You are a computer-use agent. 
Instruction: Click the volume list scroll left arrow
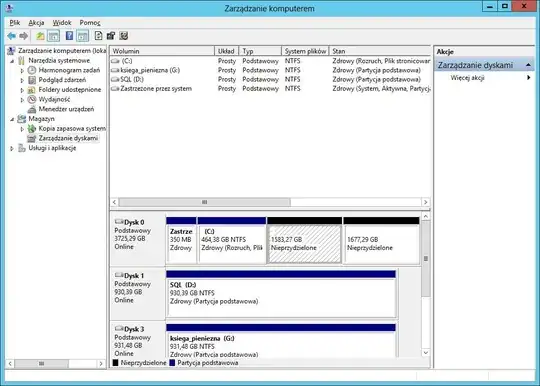point(114,202)
